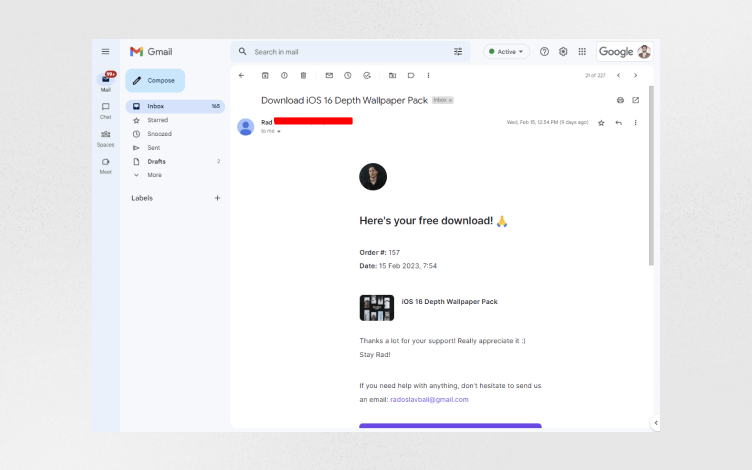
Task: Snooze this email with clock icon
Action: coord(348,75)
